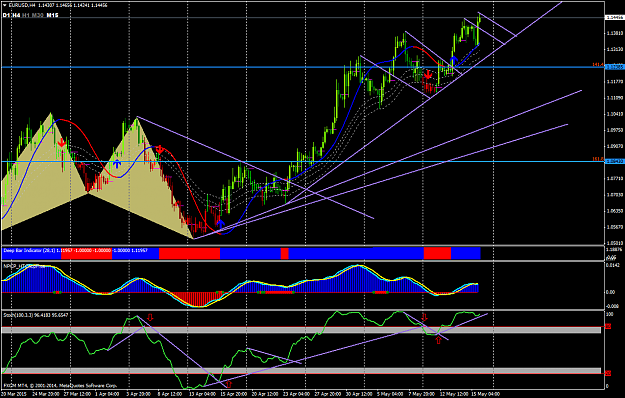The image size is (625, 398).
Task: Select the H4 timeframe label
Action: pyautogui.click(x=16, y=15)
